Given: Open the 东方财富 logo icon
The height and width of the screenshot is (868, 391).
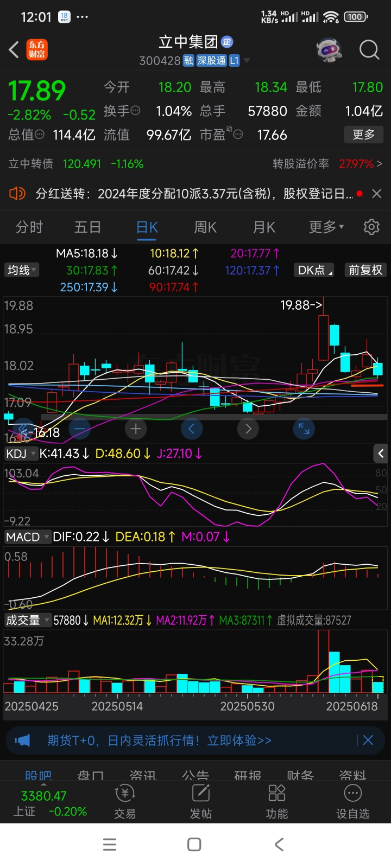Looking at the screenshot, I should (x=37, y=50).
